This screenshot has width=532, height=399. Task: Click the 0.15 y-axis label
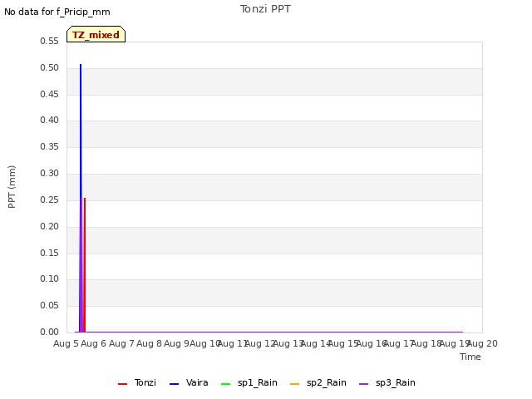49,253
